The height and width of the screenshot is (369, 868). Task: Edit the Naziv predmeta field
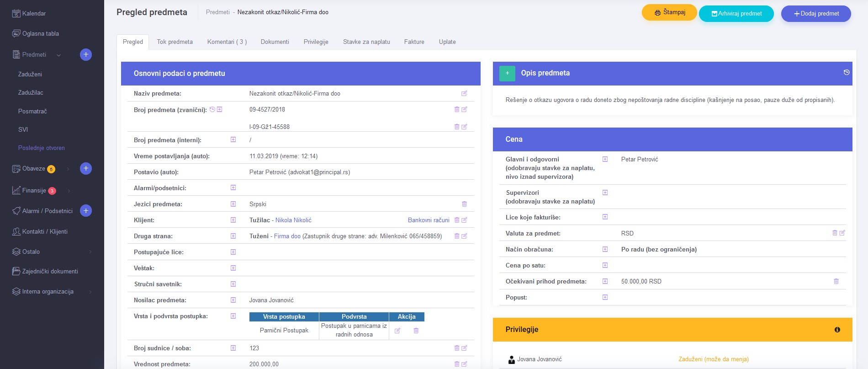pos(464,94)
